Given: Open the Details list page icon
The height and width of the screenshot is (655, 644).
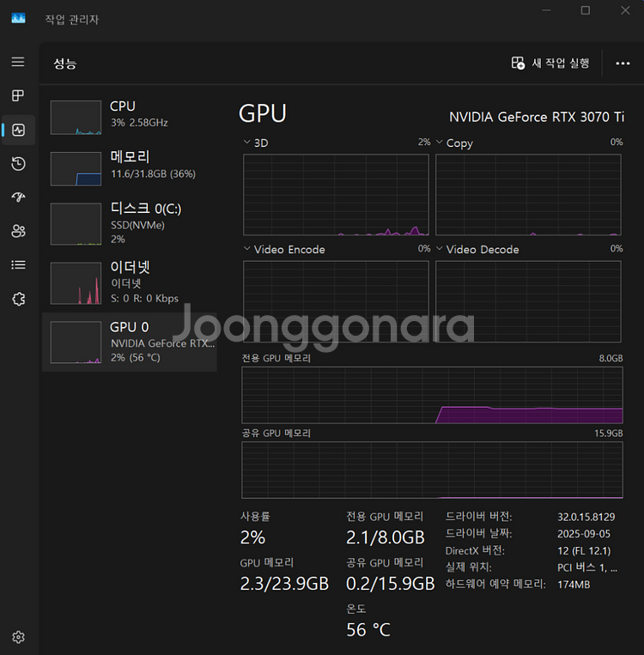Looking at the screenshot, I should click(18, 265).
